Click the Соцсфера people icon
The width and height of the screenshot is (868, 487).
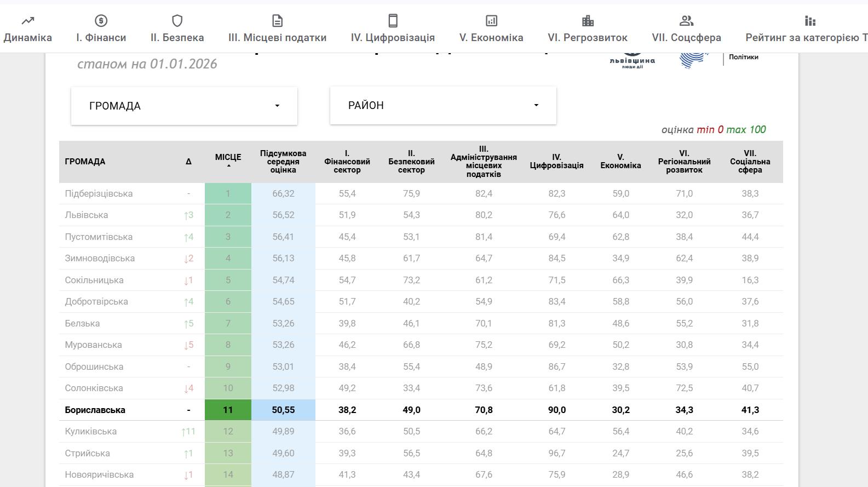click(x=686, y=21)
